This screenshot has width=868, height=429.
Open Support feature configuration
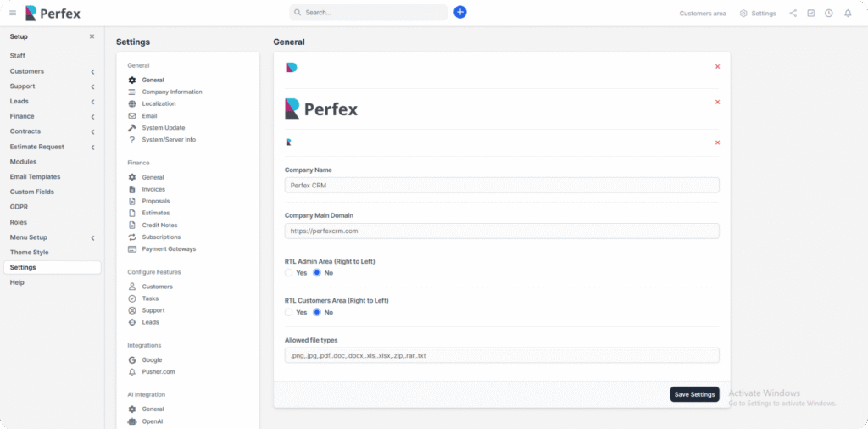click(153, 310)
